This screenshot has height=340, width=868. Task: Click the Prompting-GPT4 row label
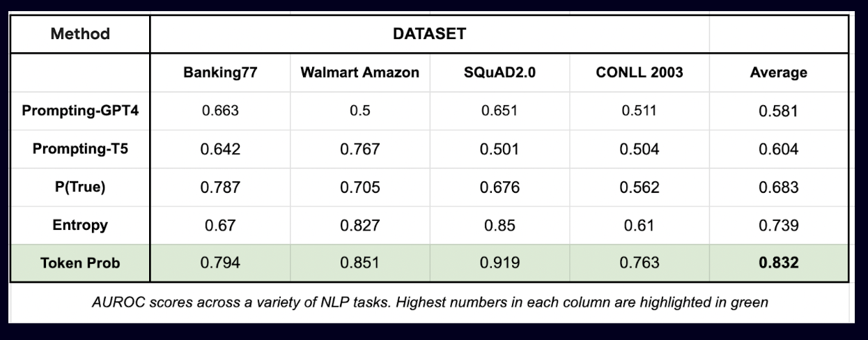click(79, 111)
